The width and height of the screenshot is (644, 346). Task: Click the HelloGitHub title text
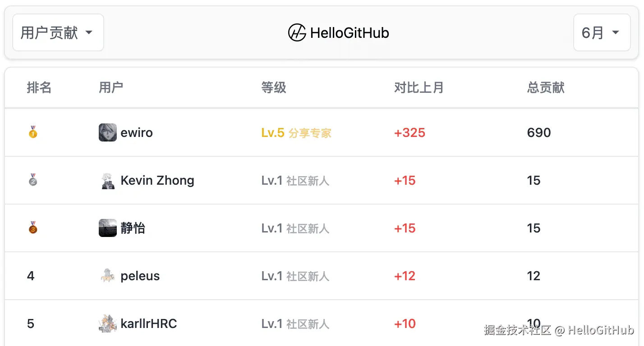[x=350, y=33]
